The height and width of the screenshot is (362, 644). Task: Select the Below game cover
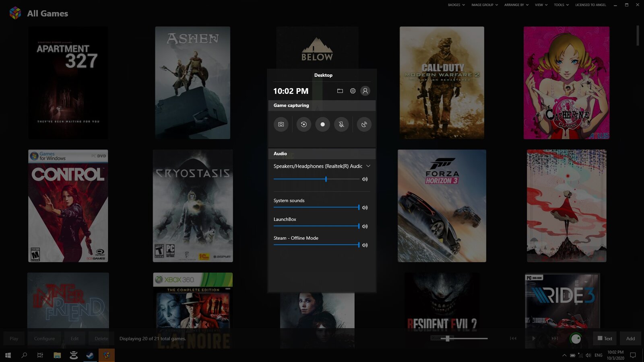coord(317,47)
